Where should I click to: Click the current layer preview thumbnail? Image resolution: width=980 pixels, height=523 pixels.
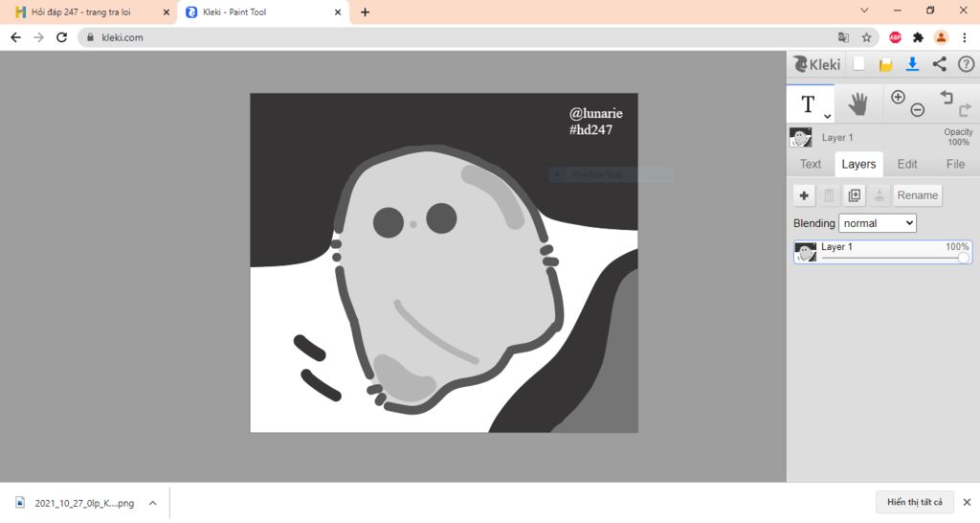(801, 138)
